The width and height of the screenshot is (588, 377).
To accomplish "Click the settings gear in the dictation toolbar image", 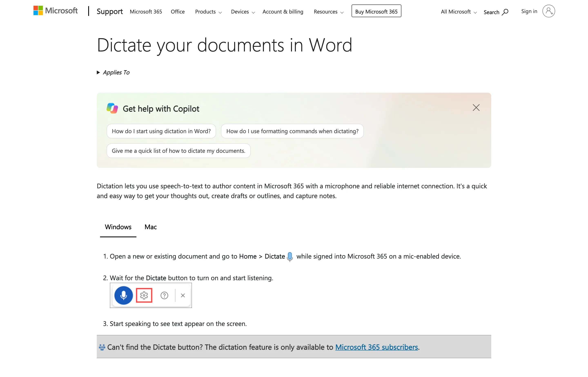I will click(144, 295).
